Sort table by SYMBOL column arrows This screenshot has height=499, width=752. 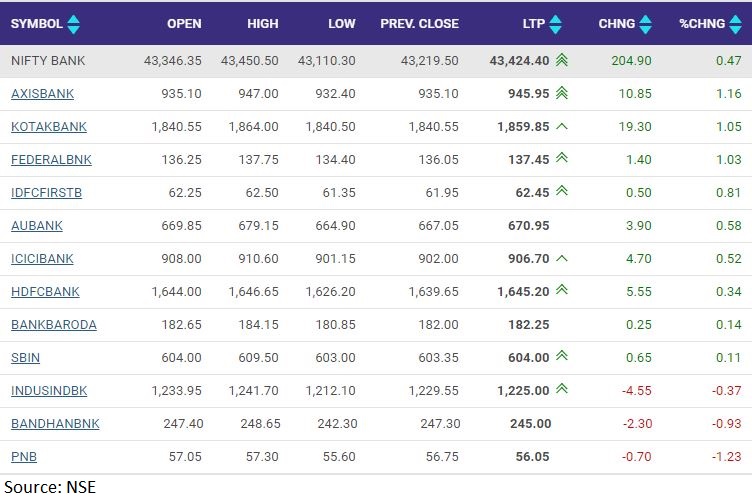74,24
